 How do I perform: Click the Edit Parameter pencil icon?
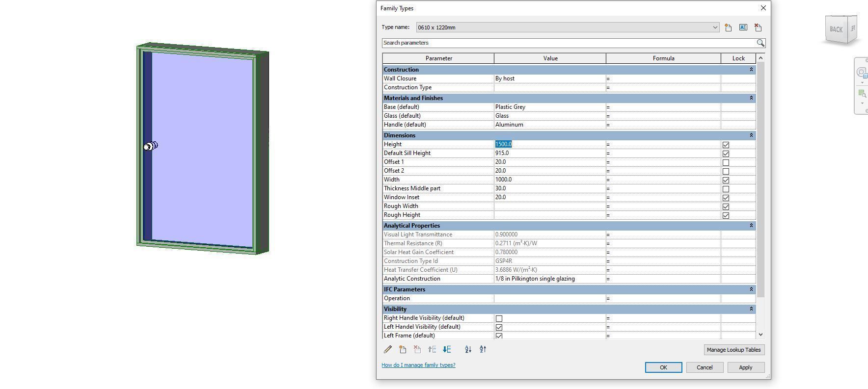click(388, 349)
